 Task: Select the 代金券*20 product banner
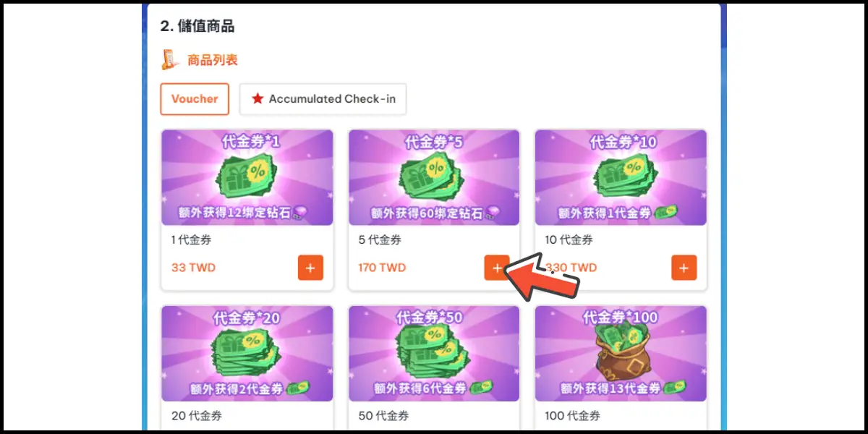pyautogui.click(x=247, y=354)
